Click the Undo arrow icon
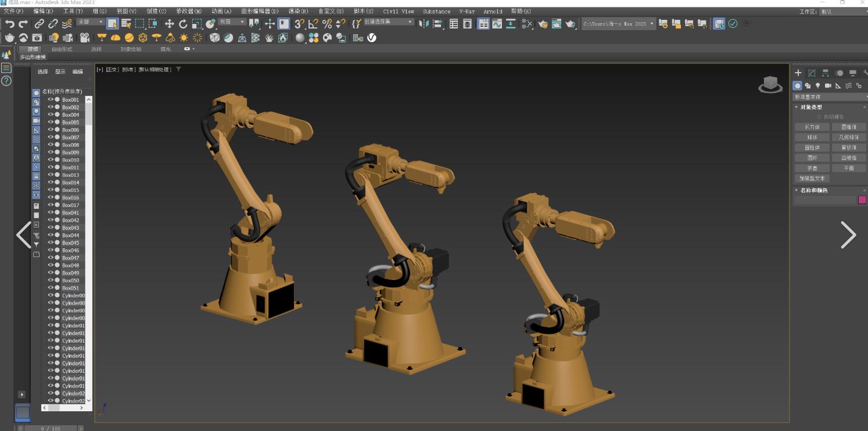The height and width of the screenshot is (431, 868). (x=9, y=24)
